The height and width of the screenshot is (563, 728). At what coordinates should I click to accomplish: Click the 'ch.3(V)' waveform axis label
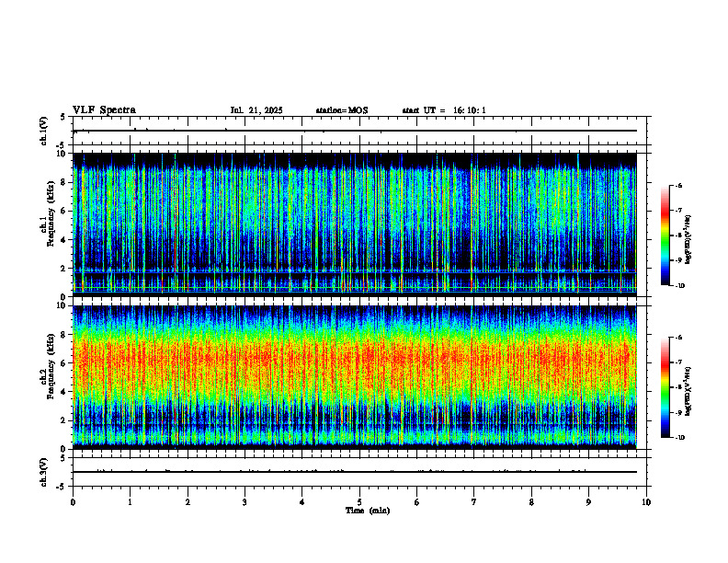pyautogui.click(x=44, y=472)
